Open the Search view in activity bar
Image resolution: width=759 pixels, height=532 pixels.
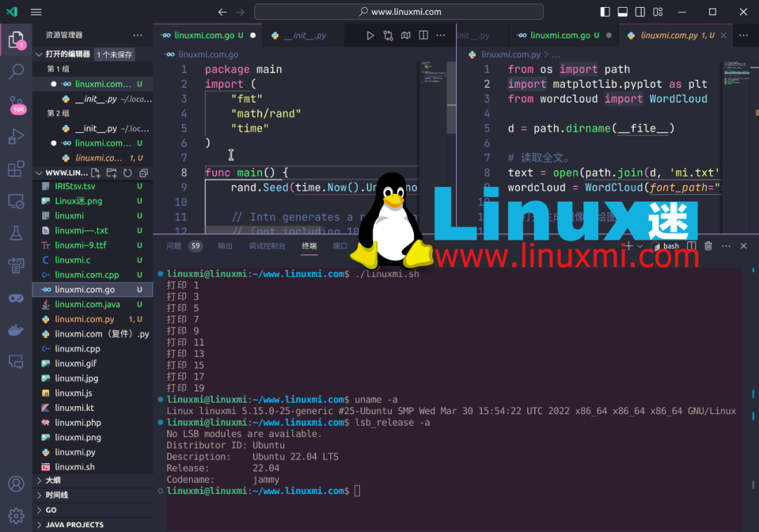(x=16, y=72)
